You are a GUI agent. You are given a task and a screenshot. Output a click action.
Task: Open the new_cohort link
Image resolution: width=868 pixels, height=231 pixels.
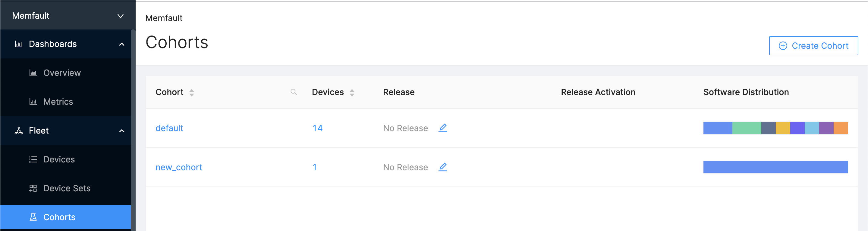(179, 167)
